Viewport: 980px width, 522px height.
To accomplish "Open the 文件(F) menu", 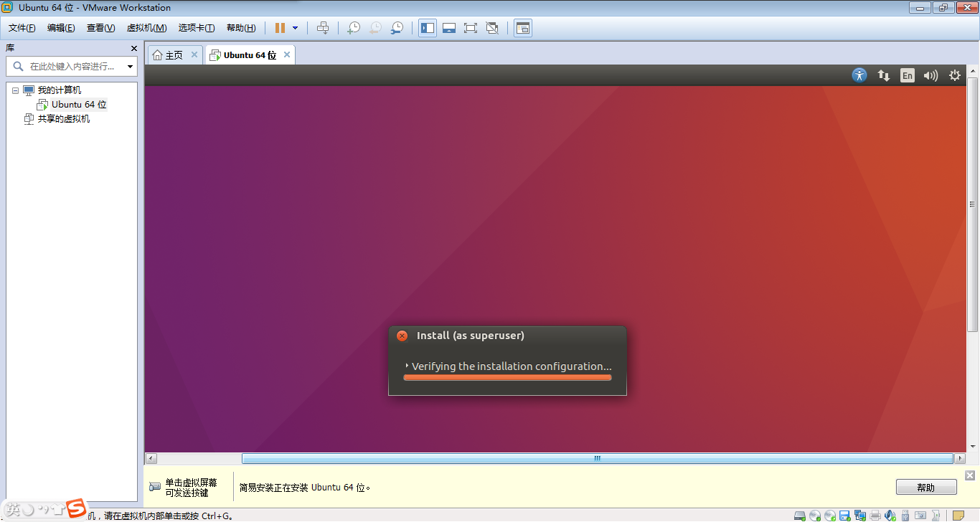I will [x=22, y=28].
